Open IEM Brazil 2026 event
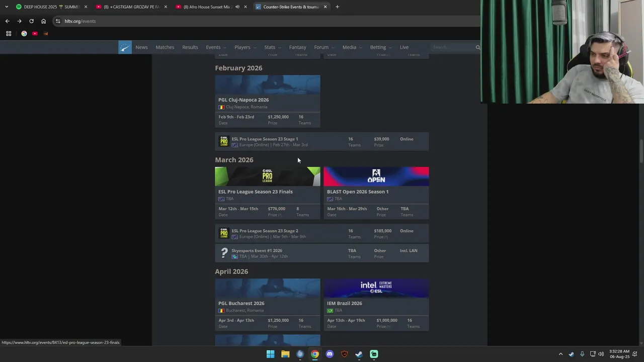The height and width of the screenshot is (362, 644). tap(345, 303)
